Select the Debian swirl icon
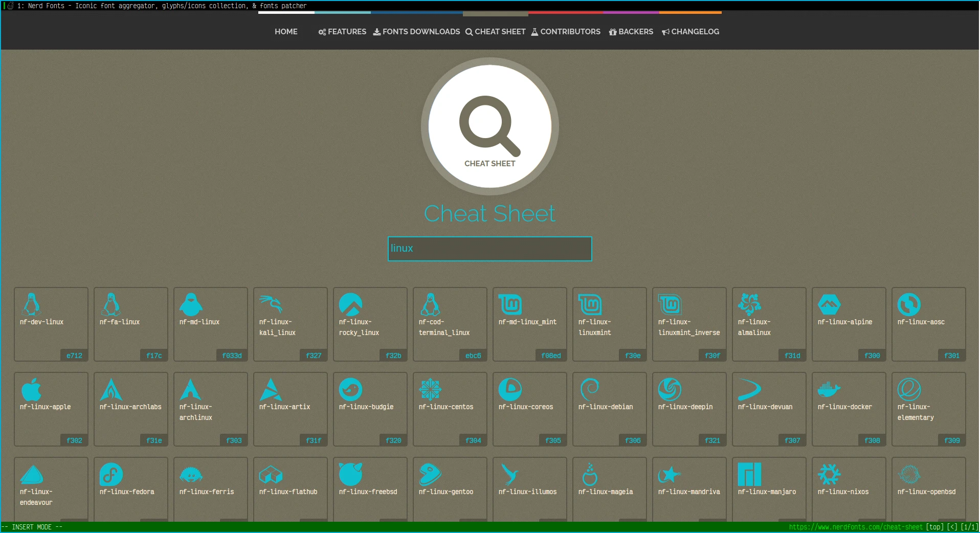 590,389
